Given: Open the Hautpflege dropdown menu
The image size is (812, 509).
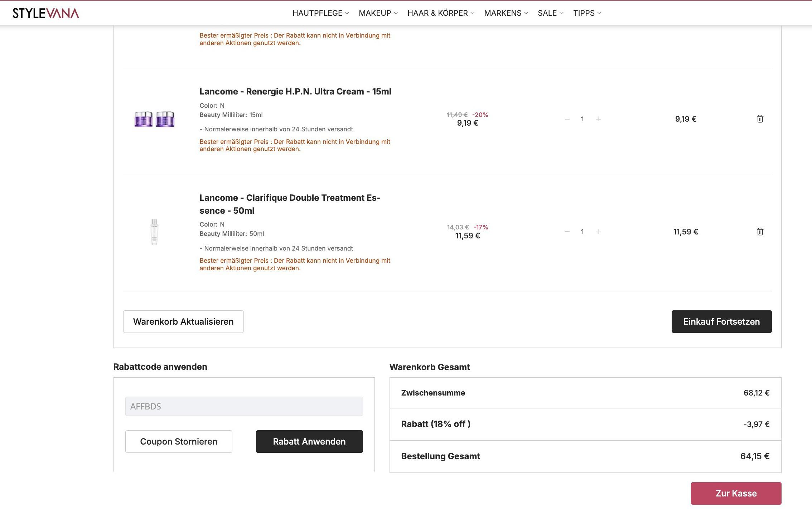Looking at the screenshot, I should click(321, 13).
